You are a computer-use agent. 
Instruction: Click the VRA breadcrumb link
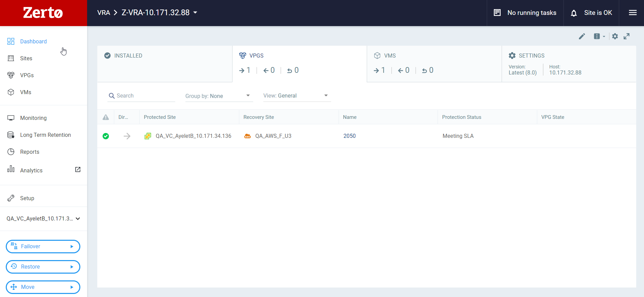coord(104,13)
